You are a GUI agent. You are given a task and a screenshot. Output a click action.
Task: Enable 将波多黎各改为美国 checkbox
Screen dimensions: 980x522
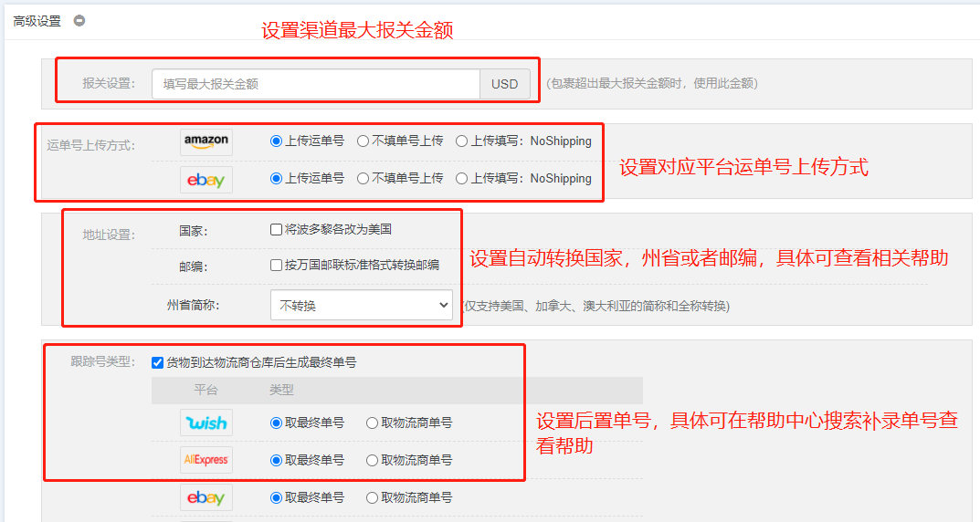click(x=277, y=230)
